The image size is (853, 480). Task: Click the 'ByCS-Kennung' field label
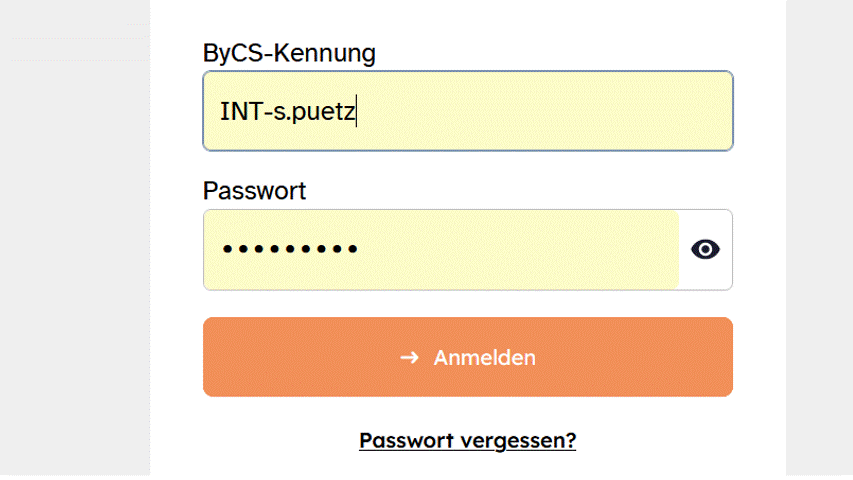coord(289,54)
